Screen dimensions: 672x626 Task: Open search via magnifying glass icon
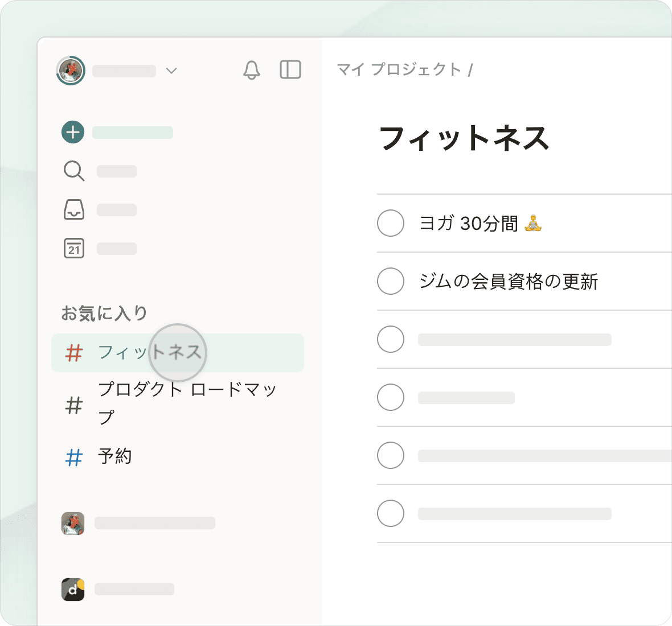tap(73, 171)
